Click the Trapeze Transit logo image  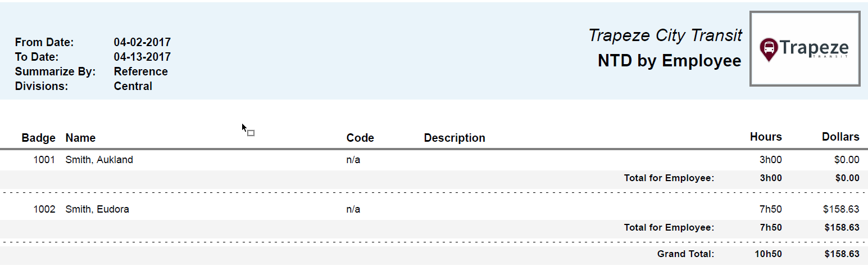tap(805, 49)
